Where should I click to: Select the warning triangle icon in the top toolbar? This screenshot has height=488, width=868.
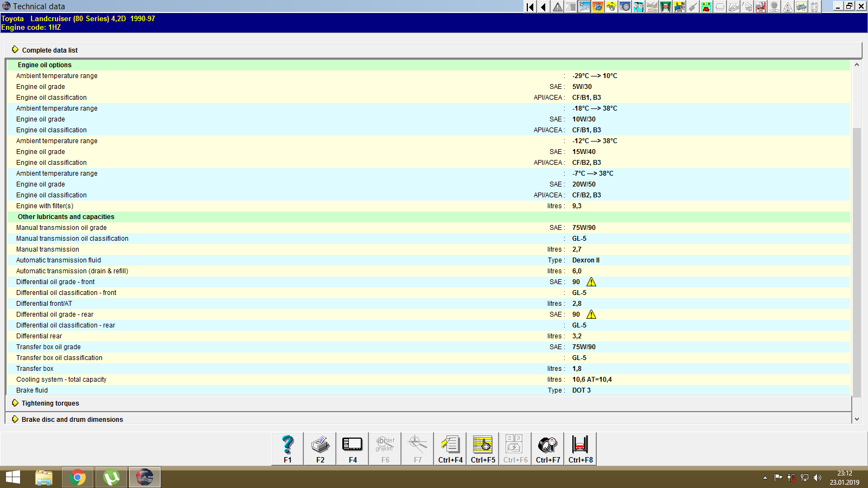coord(557,7)
